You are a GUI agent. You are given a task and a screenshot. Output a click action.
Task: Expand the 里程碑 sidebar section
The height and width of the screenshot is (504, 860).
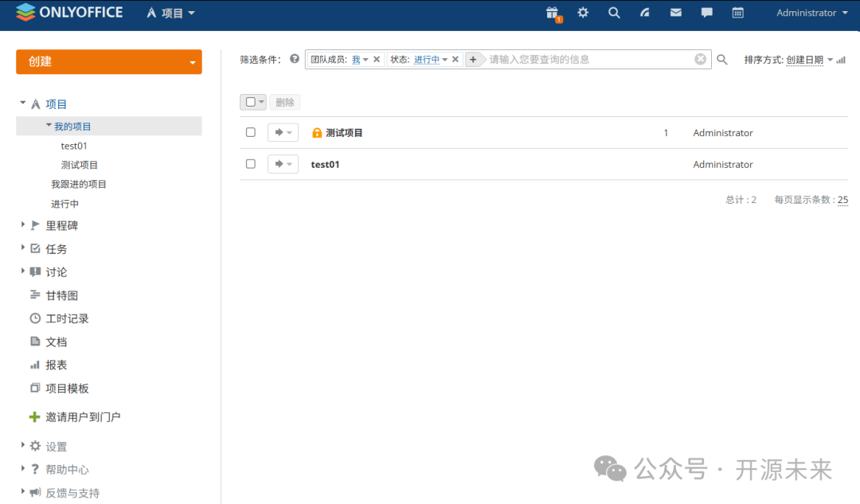[x=23, y=225]
